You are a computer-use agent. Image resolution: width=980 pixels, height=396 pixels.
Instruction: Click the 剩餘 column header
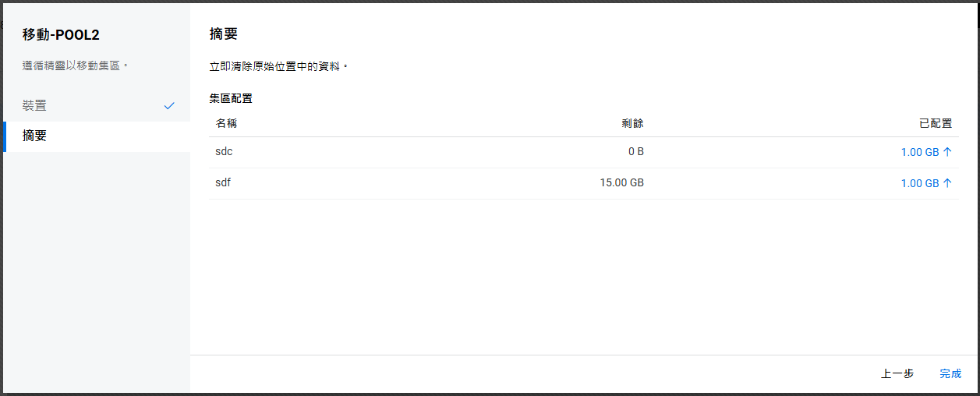pyautogui.click(x=632, y=123)
